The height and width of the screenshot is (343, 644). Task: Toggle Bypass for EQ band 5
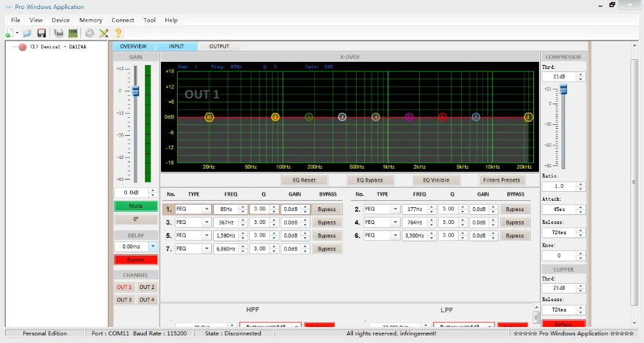click(x=327, y=236)
